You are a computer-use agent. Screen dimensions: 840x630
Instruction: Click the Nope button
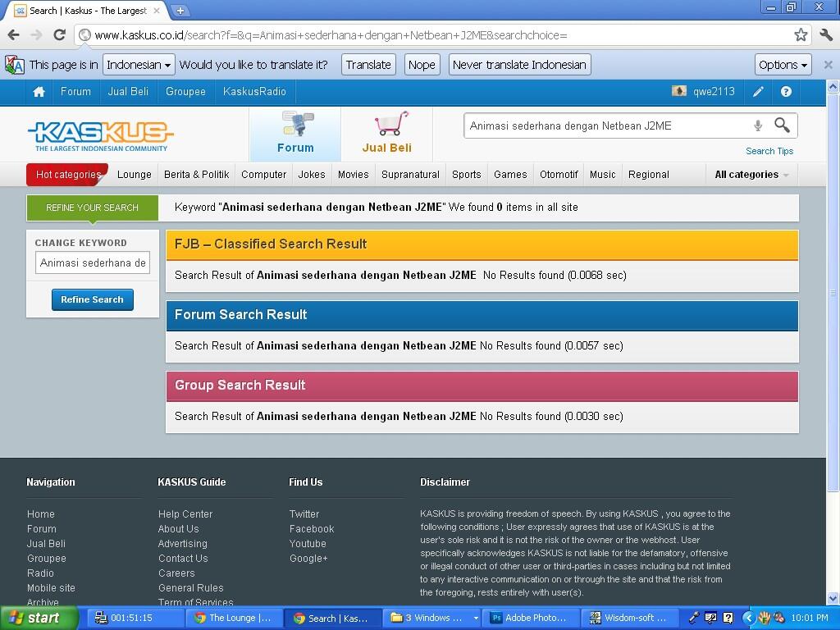pyautogui.click(x=422, y=65)
